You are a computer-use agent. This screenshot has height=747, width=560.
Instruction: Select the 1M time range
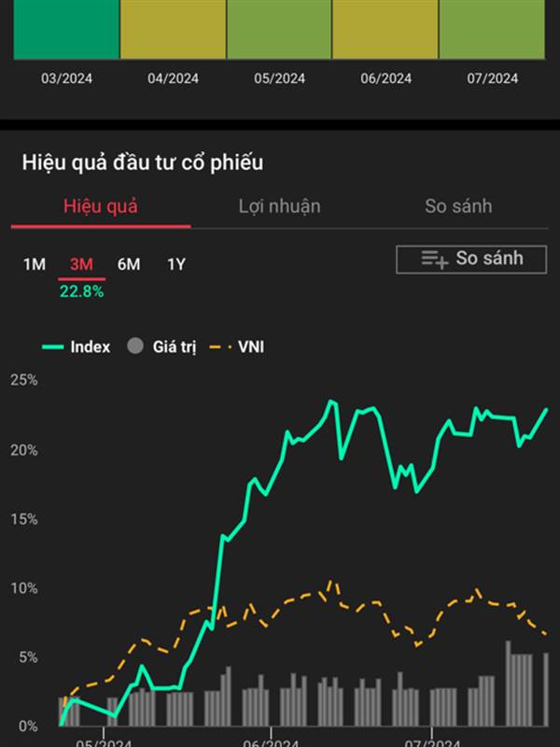[x=35, y=264]
